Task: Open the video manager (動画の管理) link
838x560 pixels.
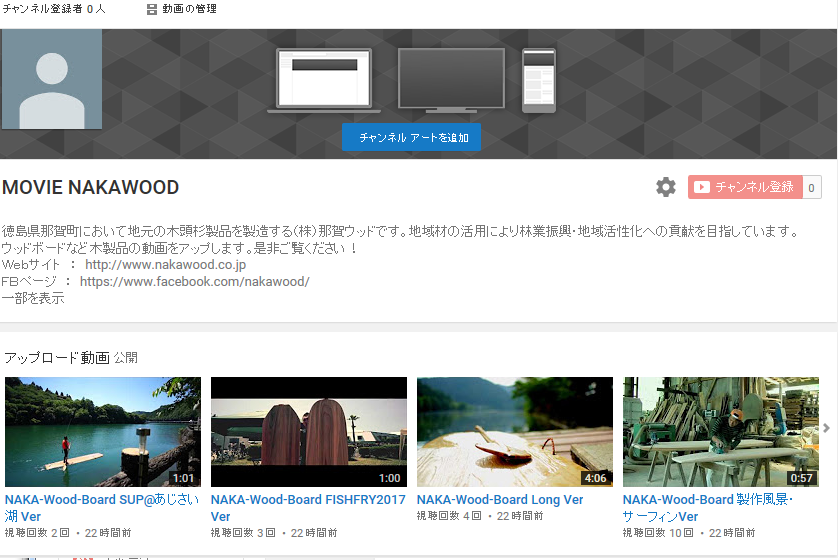Action: pos(189,9)
